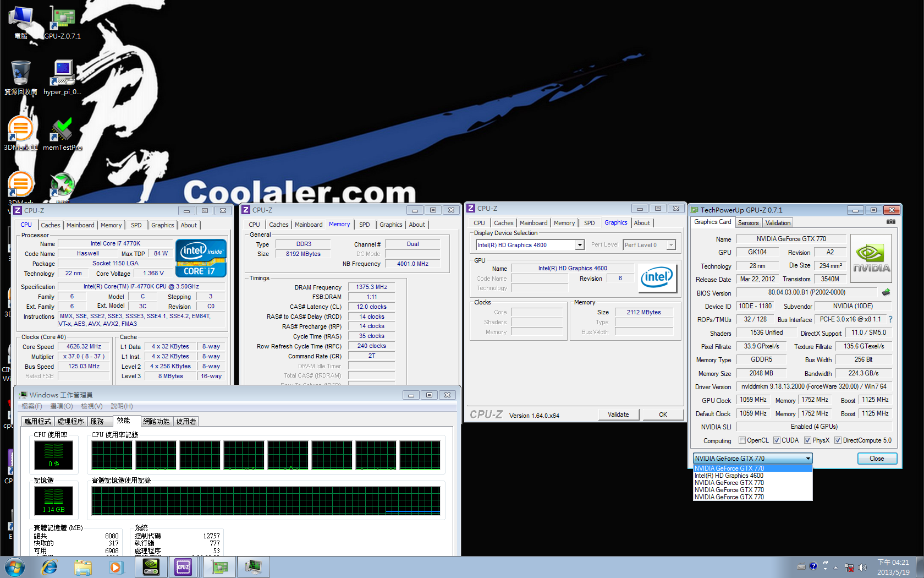924x578 pixels.
Task: Click the Validate button in CPU-Z
Action: [618, 415]
